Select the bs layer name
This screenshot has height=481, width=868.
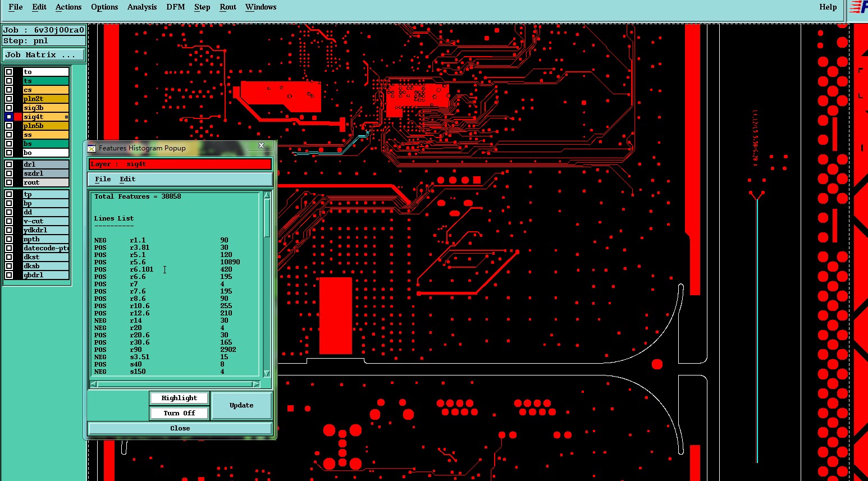pos(45,144)
